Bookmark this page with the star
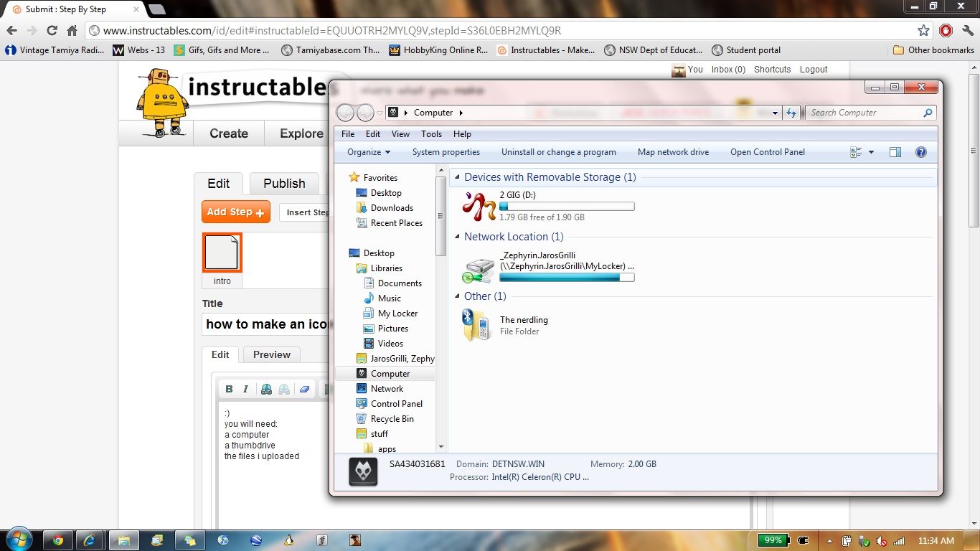980x551 pixels. [923, 30]
